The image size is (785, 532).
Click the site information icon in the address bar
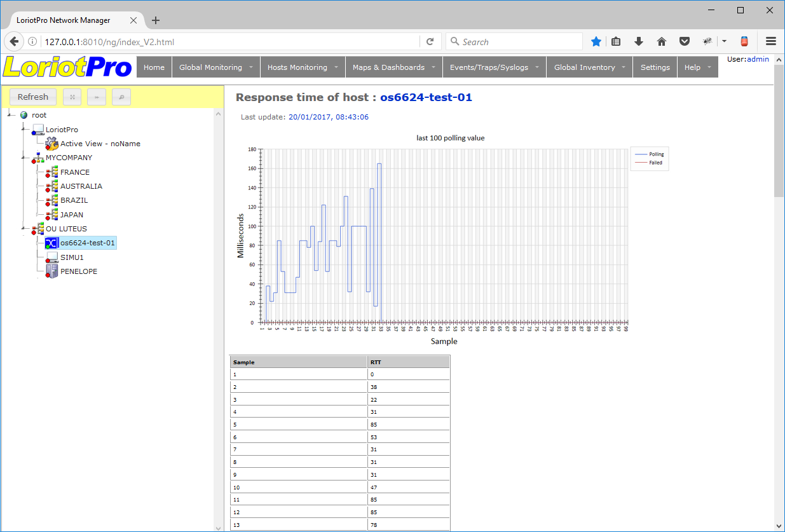[x=32, y=42]
